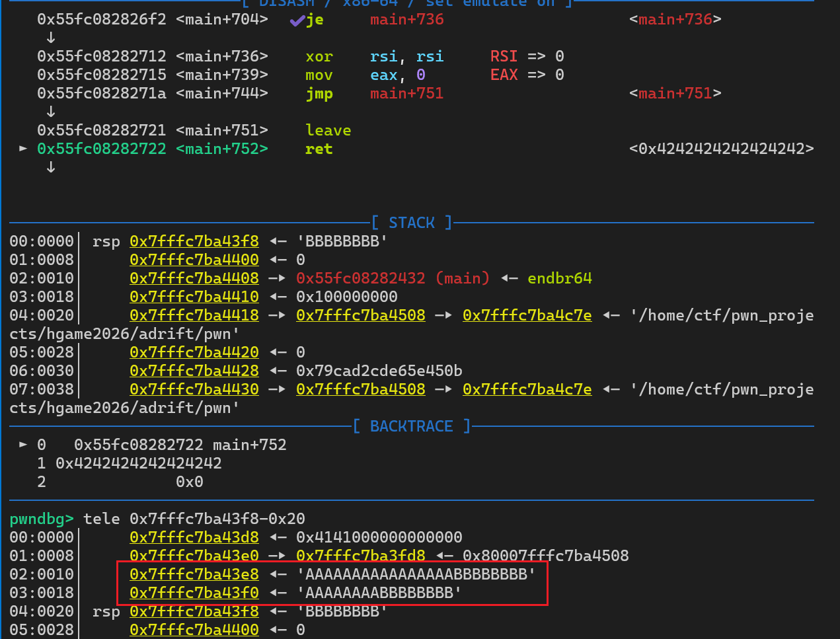Click the down arrow below the jmp instruction
This screenshot has height=639, width=840.
click(x=51, y=112)
